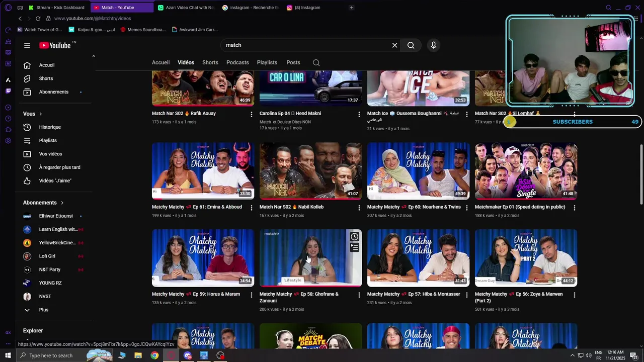Click the search magnifier button

(411, 45)
